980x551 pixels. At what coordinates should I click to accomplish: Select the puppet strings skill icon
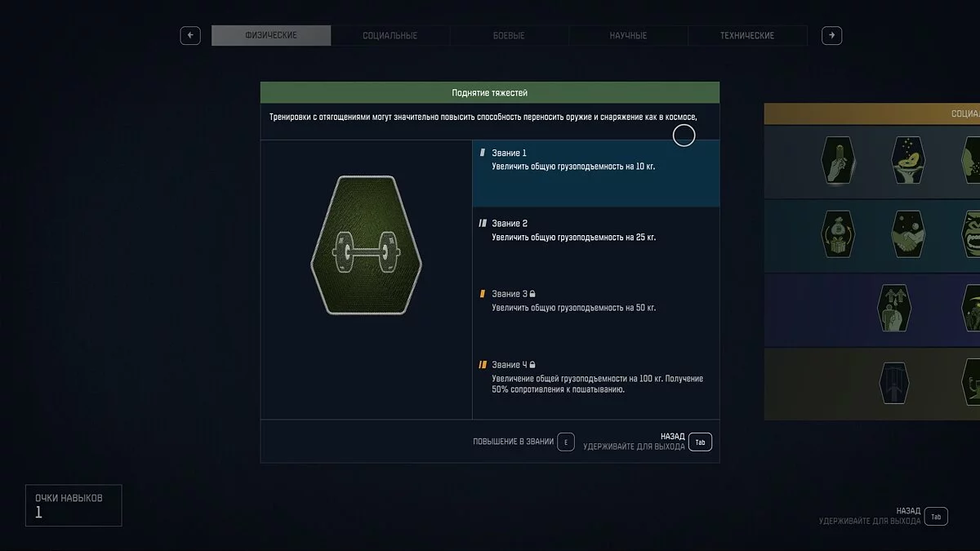[893, 382]
